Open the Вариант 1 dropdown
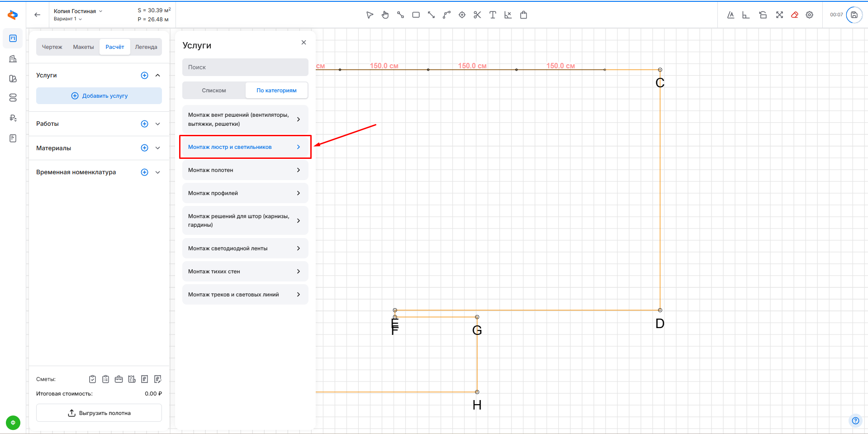The width and height of the screenshot is (868, 434). coord(68,19)
